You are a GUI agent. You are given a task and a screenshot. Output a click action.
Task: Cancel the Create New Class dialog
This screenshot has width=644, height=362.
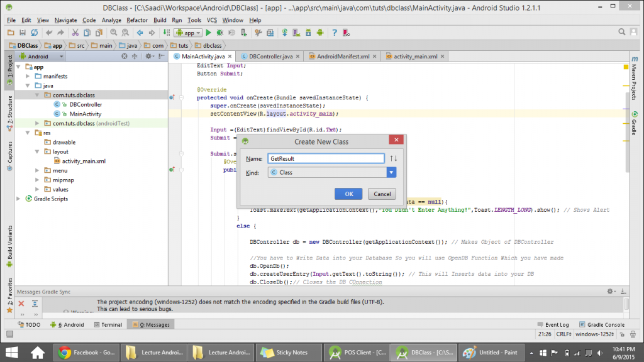(381, 194)
